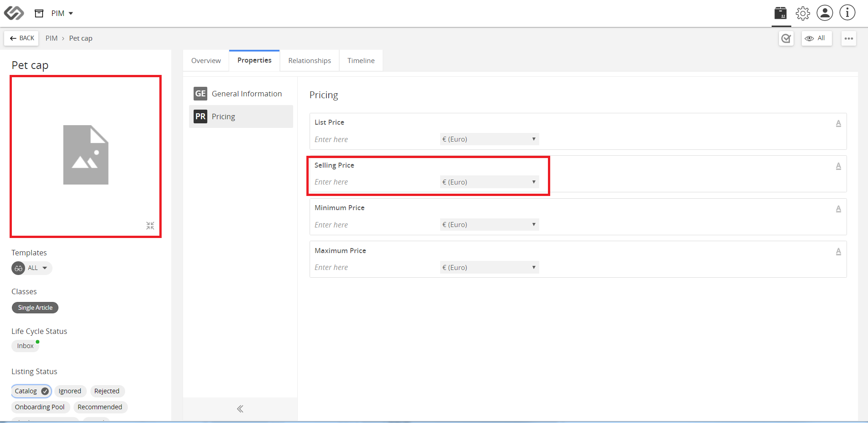Open the three-dots more options menu
Screen dimensions: 868x423
848,38
